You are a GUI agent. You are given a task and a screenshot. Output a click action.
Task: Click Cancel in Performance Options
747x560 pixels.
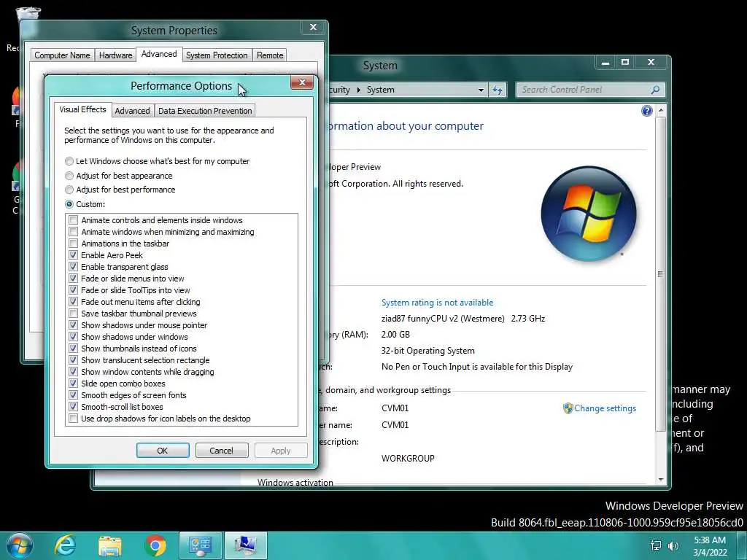coord(222,451)
